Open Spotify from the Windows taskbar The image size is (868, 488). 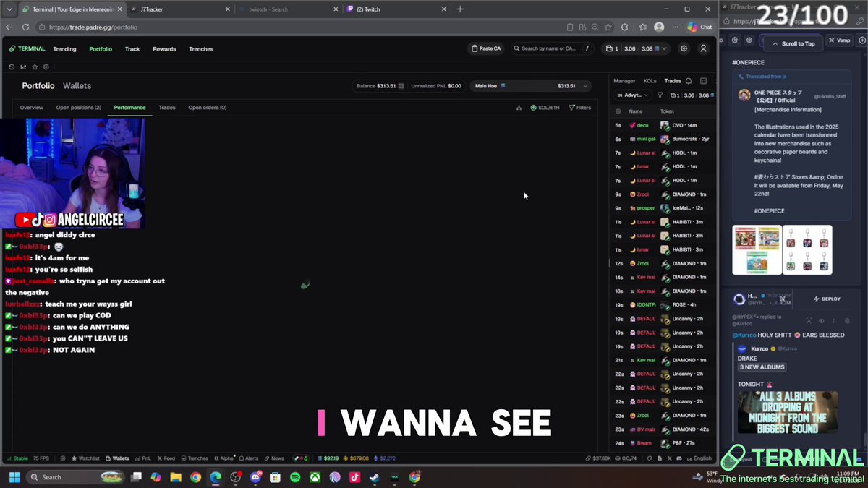[295, 477]
